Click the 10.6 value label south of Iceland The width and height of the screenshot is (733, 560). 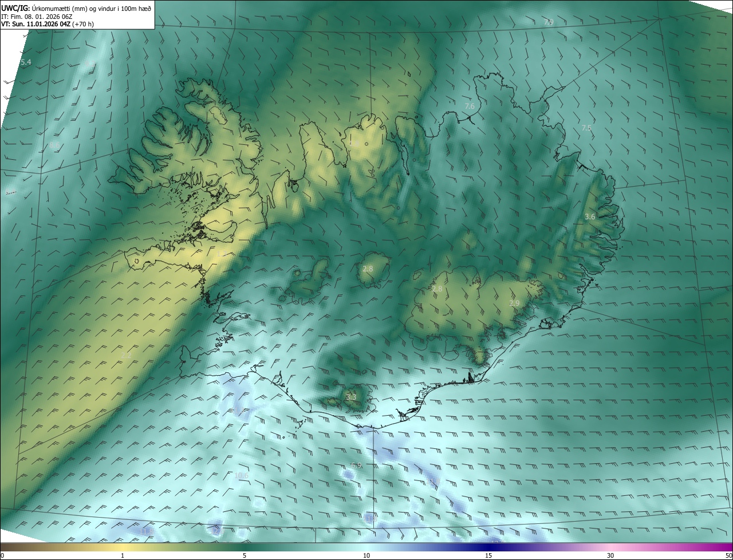click(242, 475)
